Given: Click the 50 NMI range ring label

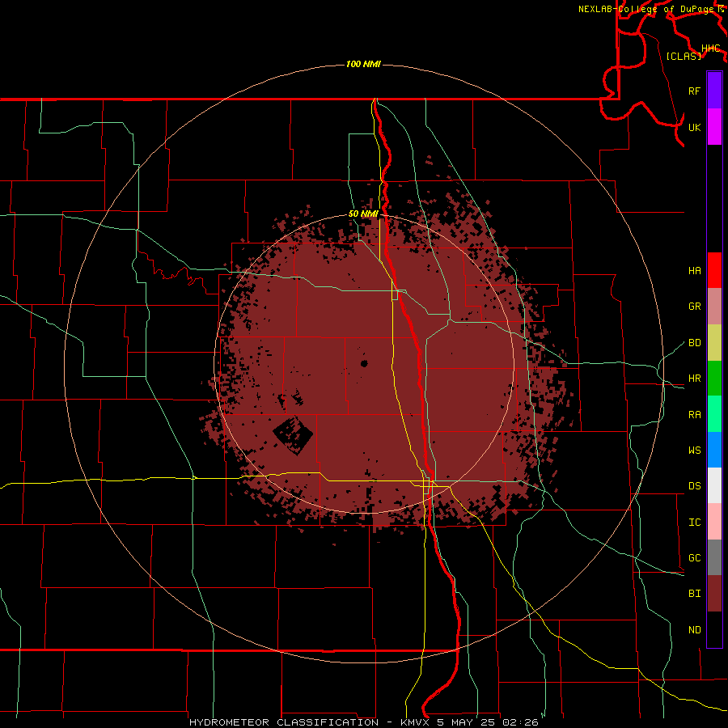Looking at the screenshot, I should (x=363, y=214).
